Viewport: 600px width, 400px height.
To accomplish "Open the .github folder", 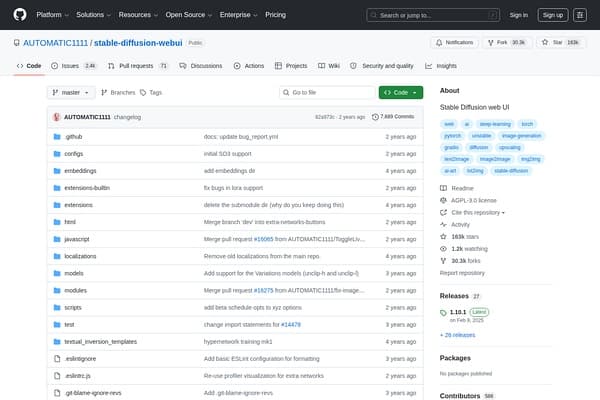I will pyautogui.click(x=73, y=137).
